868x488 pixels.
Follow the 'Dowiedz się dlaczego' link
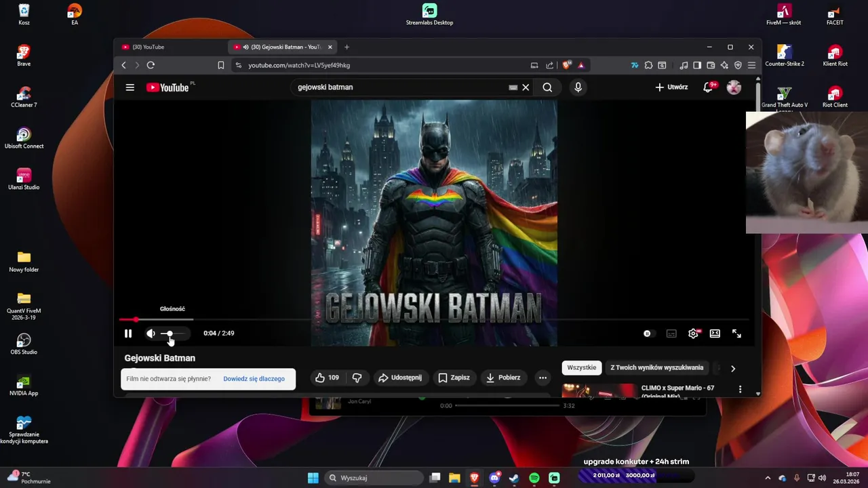coord(254,379)
